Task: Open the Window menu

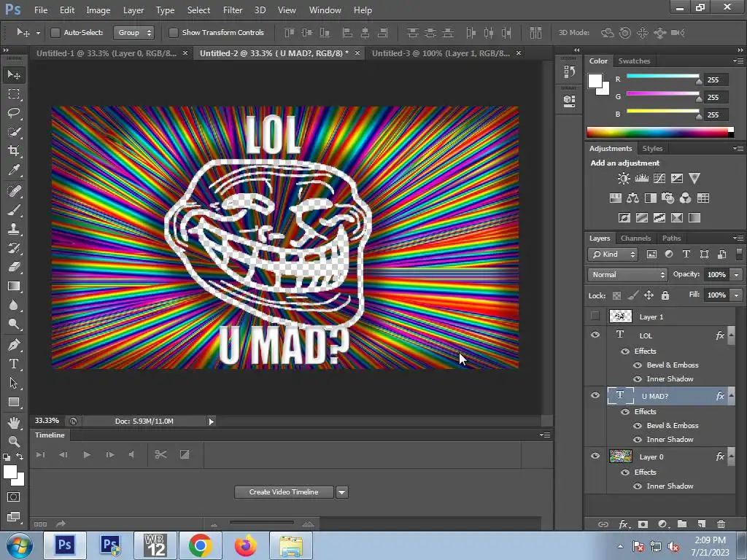Action: 325,10
